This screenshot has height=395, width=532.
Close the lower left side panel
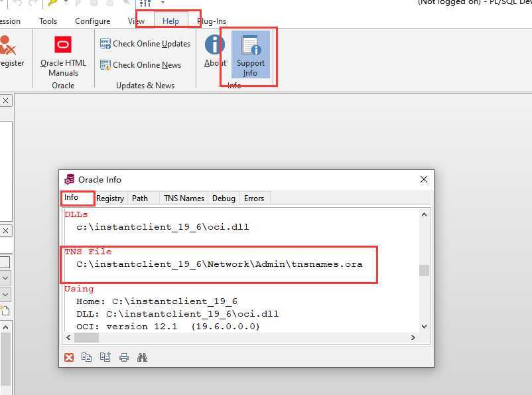[5, 231]
